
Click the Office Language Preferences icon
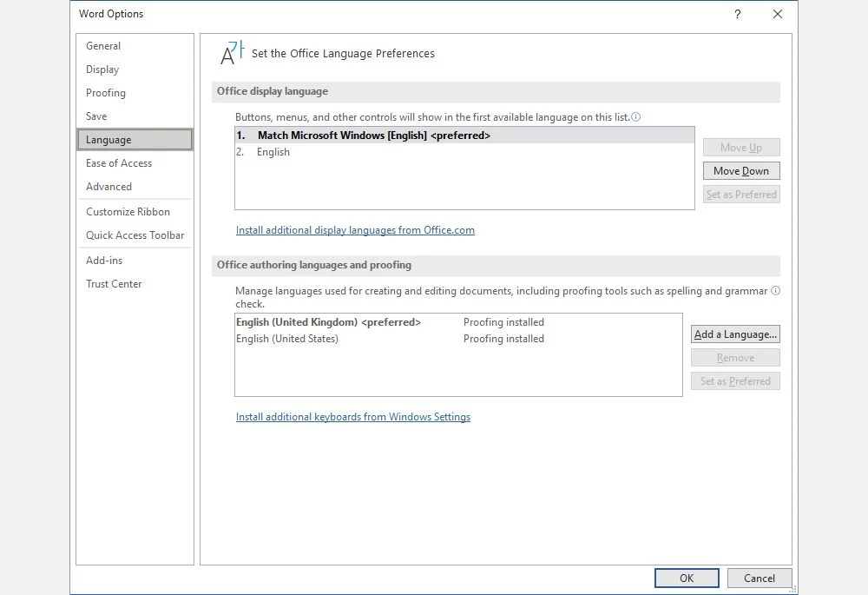(233, 53)
